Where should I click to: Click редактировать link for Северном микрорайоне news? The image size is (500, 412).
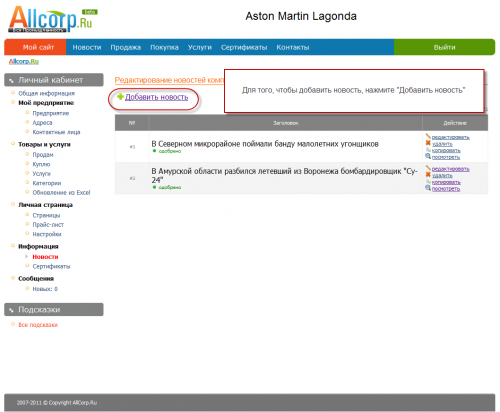pyautogui.click(x=451, y=137)
